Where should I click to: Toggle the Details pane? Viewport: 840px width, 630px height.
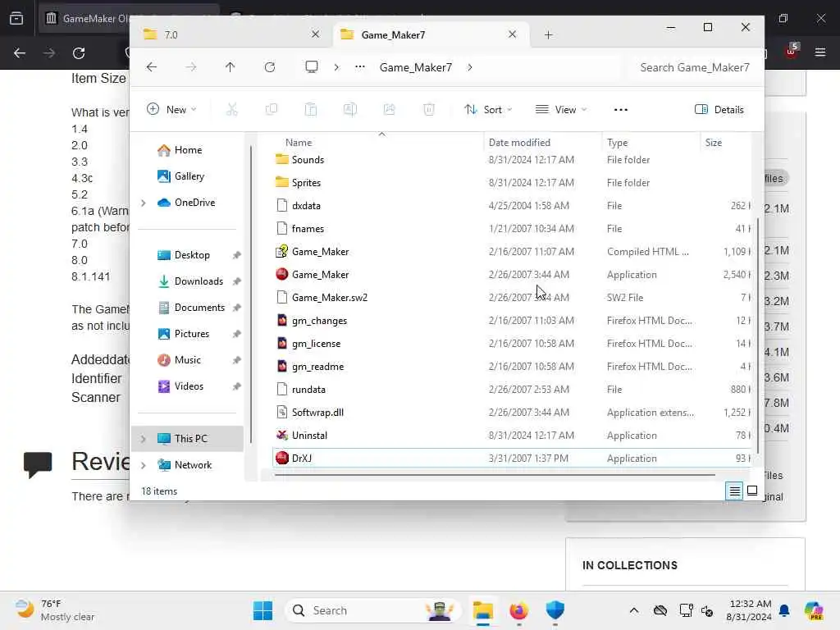pyautogui.click(x=719, y=110)
